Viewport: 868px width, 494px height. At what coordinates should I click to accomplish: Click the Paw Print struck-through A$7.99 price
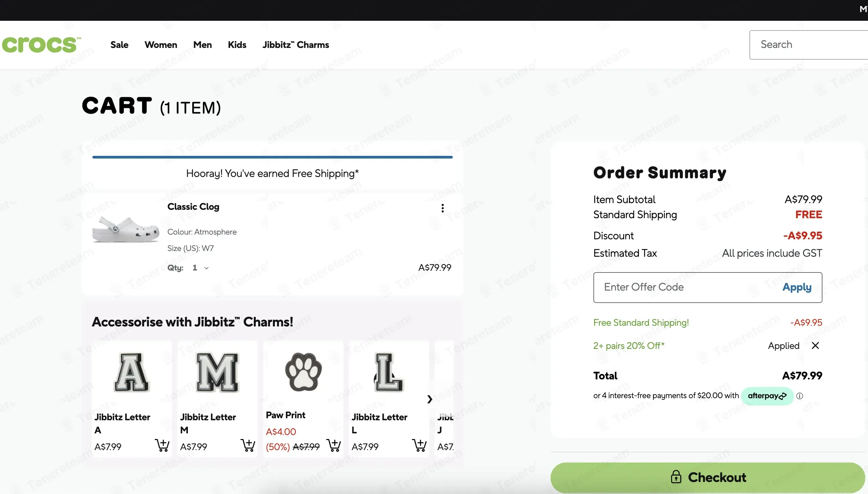coord(306,446)
